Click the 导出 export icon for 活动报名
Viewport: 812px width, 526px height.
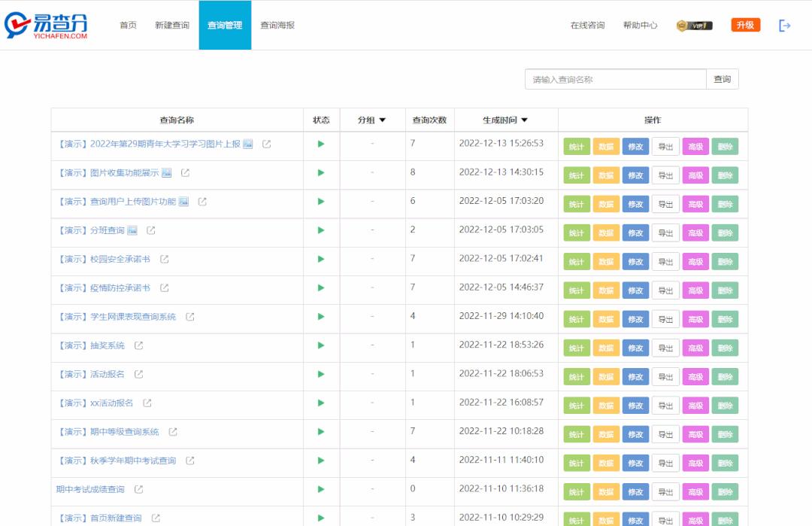coord(665,376)
